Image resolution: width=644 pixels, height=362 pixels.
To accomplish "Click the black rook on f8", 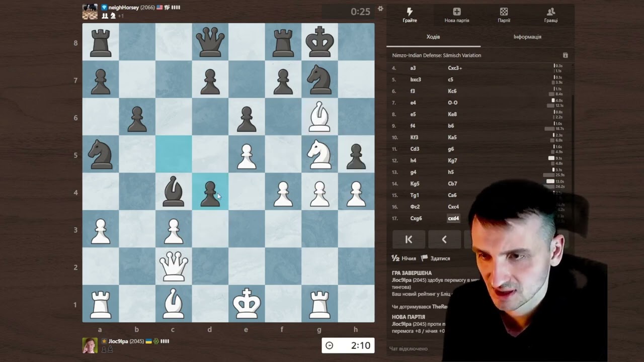I will coord(283,42).
